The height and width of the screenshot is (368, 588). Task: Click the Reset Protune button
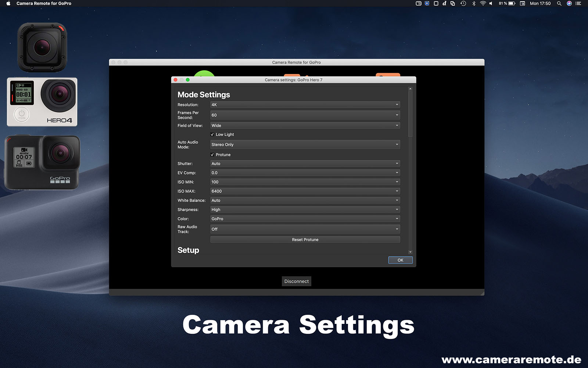coord(305,240)
